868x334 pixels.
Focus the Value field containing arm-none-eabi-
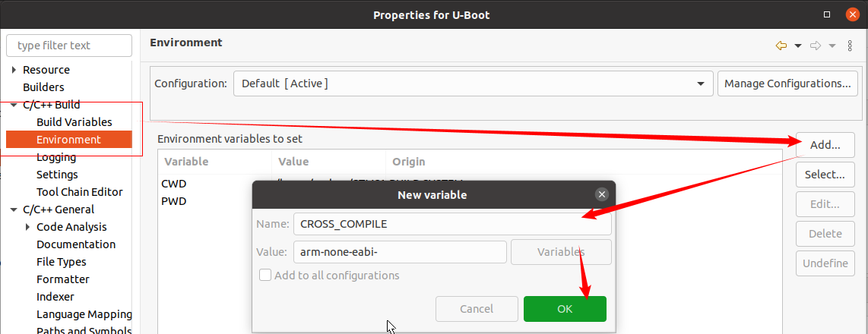click(400, 252)
